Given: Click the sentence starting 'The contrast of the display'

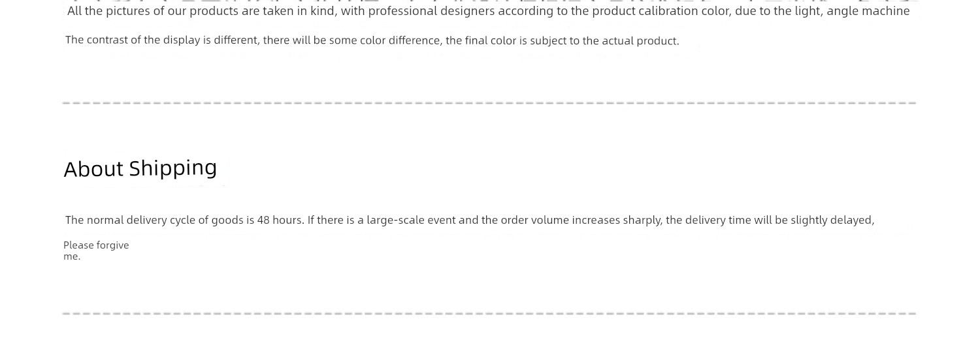Looking at the screenshot, I should [x=372, y=41].
